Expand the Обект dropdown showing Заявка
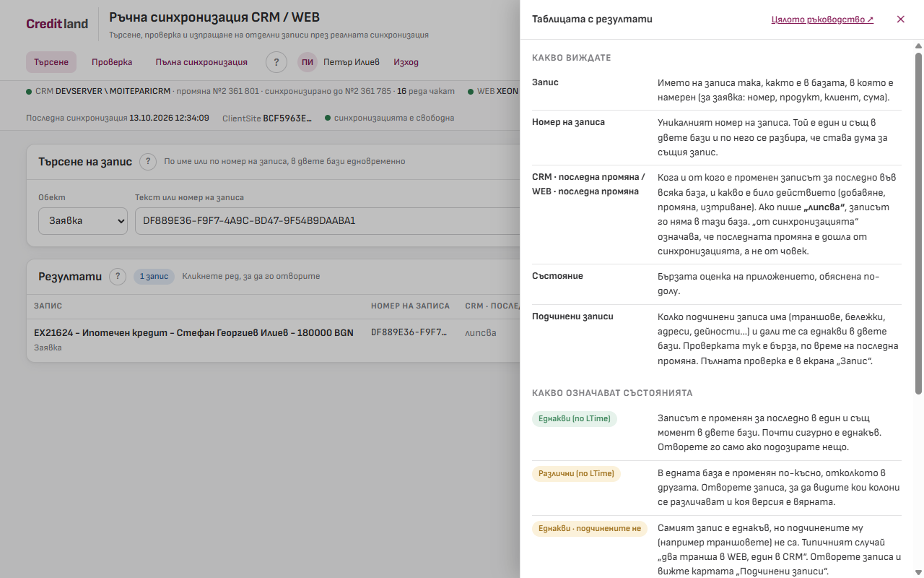 click(x=83, y=221)
